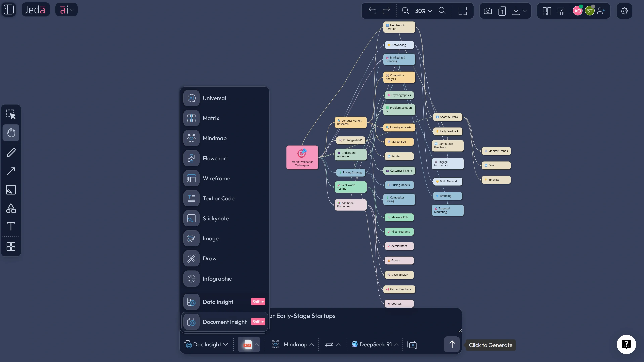
Task: Collapse the left sidebar panel
Action: (9, 9)
